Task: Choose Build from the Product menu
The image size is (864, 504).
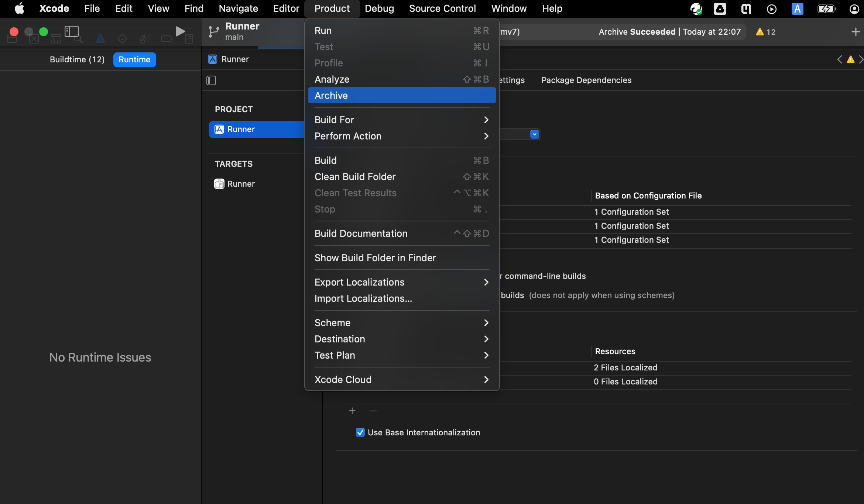Action: click(x=402, y=160)
